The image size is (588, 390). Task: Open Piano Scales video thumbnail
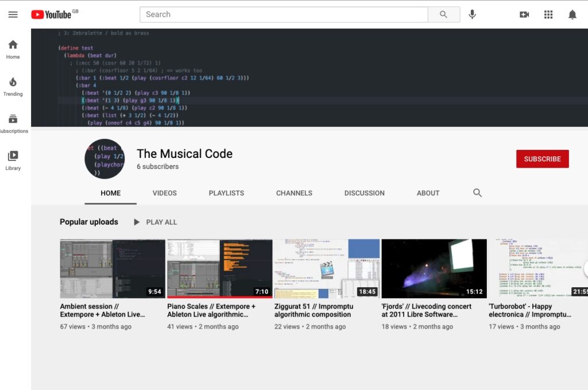click(x=220, y=268)
